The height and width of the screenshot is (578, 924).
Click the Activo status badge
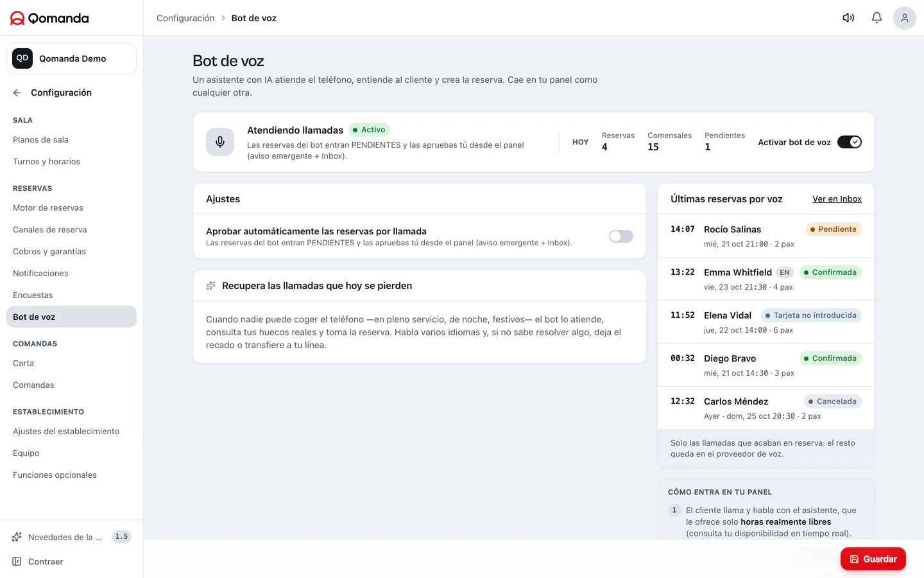[369, 130]
